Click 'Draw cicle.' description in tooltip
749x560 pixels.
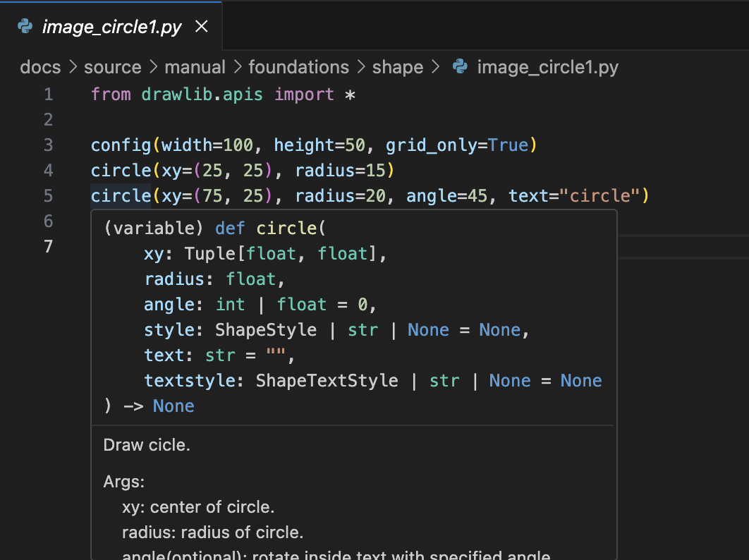(147, 445)
